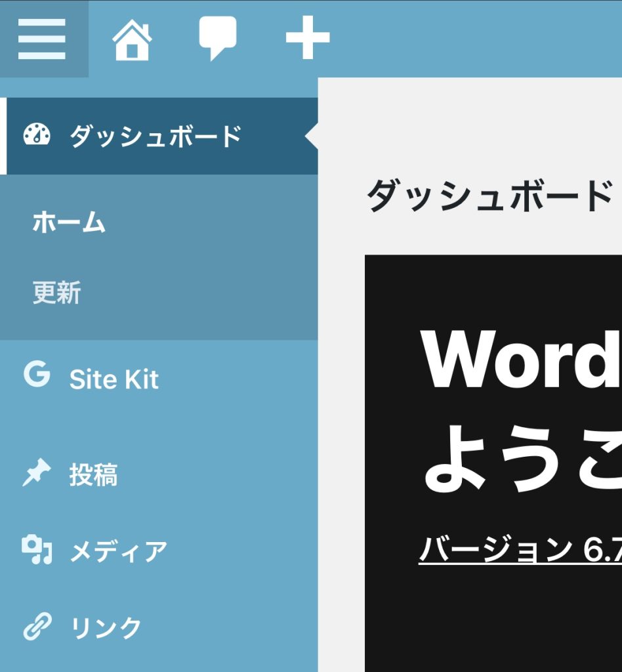Toggle the hamburger menu in the admin bar
622x672 pixels.
tap(43, 39)
